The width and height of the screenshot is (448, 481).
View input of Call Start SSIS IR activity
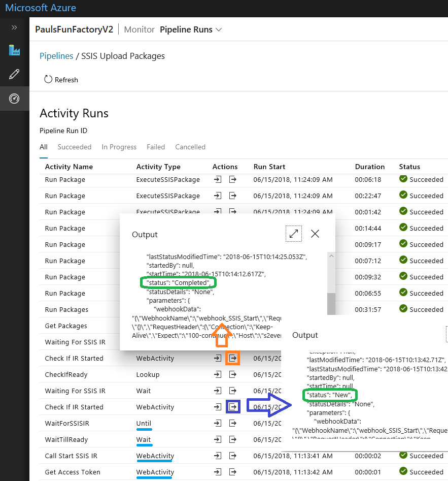coord(218,456)
